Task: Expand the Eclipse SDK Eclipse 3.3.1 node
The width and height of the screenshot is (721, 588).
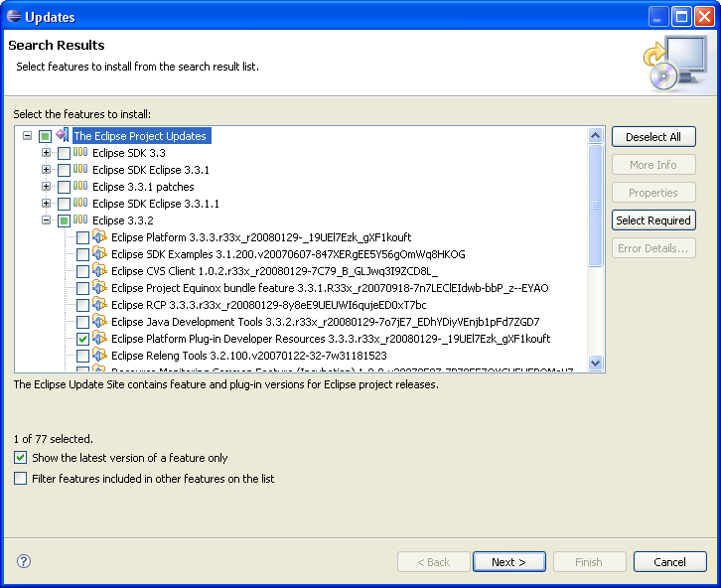Action: (46, 169)
